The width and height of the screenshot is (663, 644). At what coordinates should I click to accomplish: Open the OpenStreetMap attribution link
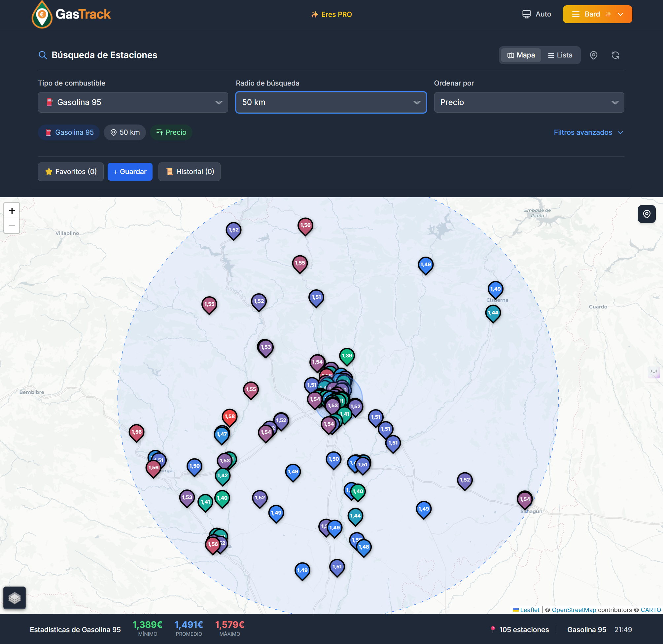click(574, 610)
